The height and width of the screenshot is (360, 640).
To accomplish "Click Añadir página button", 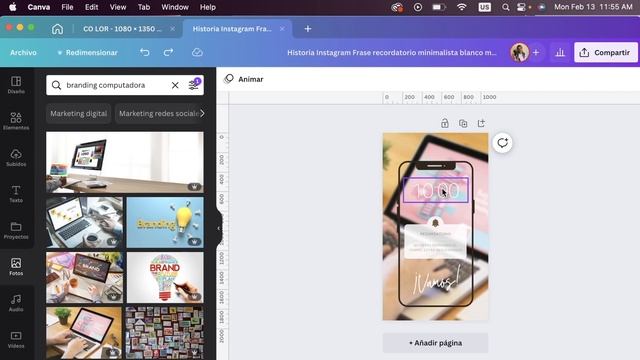I will click(x=435, y=343).
